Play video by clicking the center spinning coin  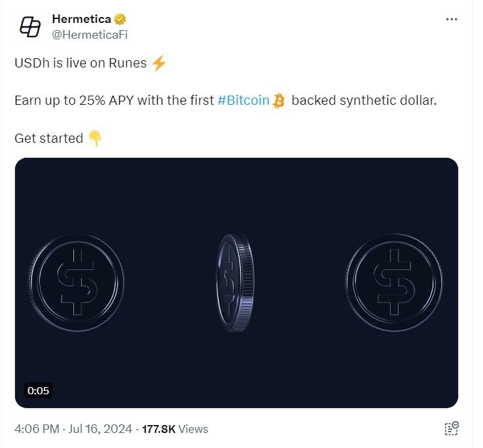pos(236,282)
